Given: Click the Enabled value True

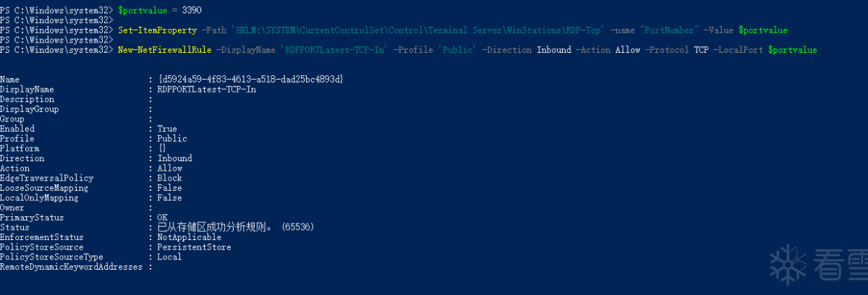Looking at the screenshot, I should pos(167,129).
